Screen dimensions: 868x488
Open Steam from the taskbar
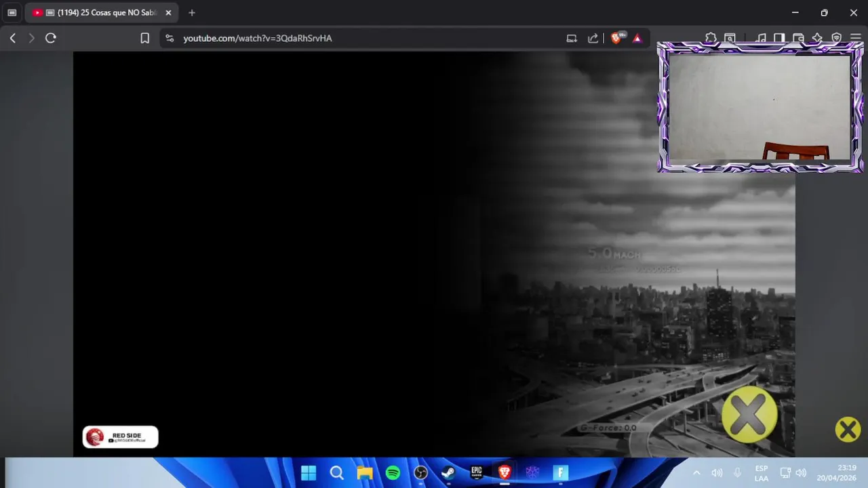[448, 473]
